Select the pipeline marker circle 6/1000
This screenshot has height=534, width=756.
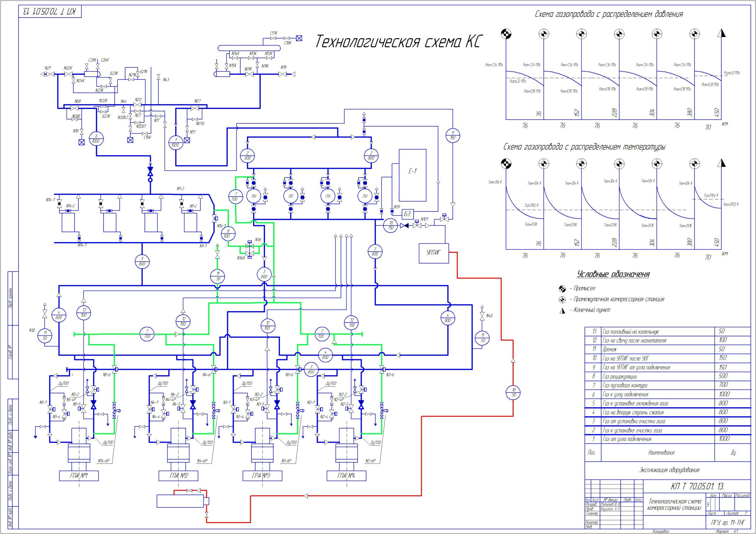(97, 139)
